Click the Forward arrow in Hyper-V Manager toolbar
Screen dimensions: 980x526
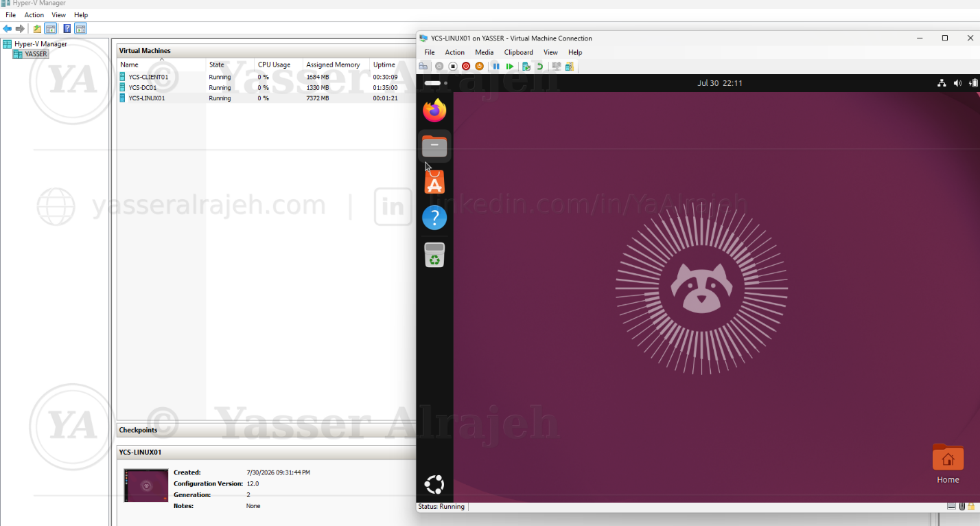click(20, 29)
